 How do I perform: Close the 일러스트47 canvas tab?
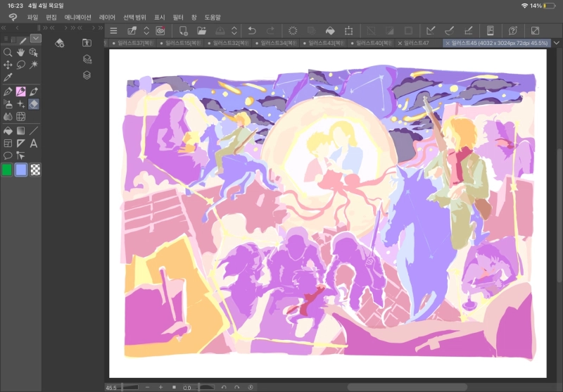pos(400,43)
